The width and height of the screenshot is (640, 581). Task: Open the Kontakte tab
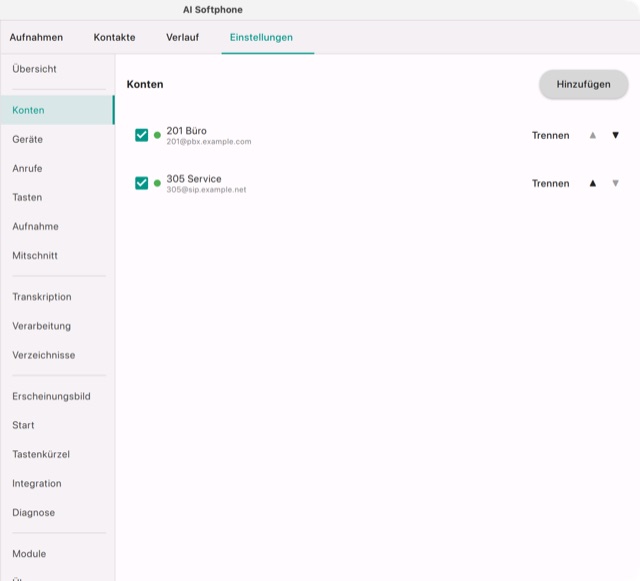click(x=114, y=38)
